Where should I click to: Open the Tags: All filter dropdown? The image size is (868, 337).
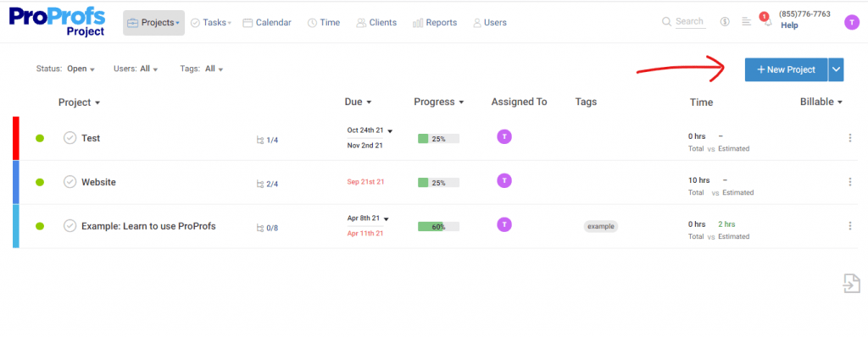point(202,69)
